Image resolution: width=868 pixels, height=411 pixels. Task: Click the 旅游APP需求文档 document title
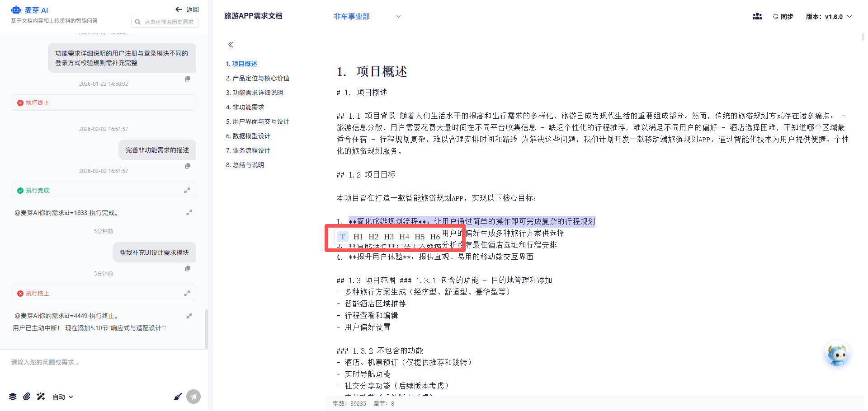[253, 16]
